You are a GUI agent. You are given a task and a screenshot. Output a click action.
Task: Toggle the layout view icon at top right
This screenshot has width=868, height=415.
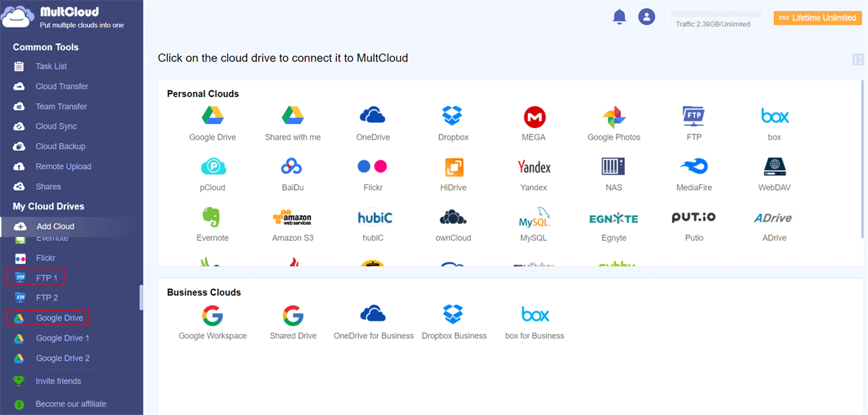859,59
